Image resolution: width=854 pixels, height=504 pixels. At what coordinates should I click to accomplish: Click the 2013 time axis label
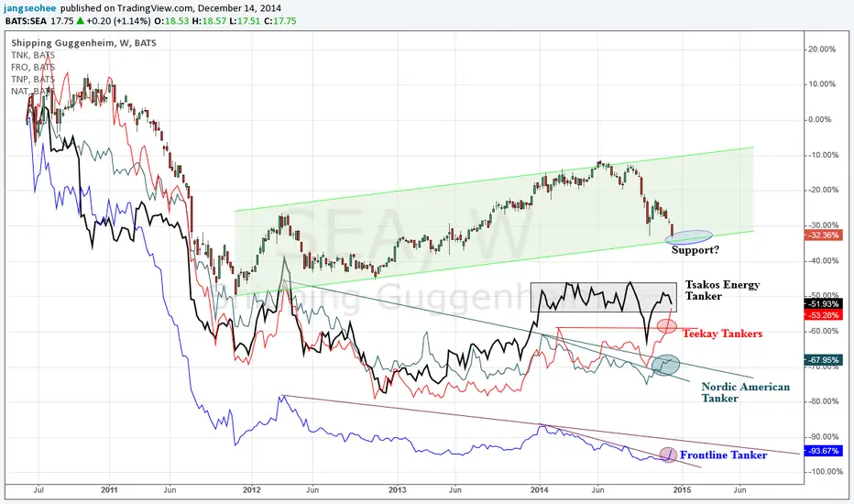click(x=398, y=490)
